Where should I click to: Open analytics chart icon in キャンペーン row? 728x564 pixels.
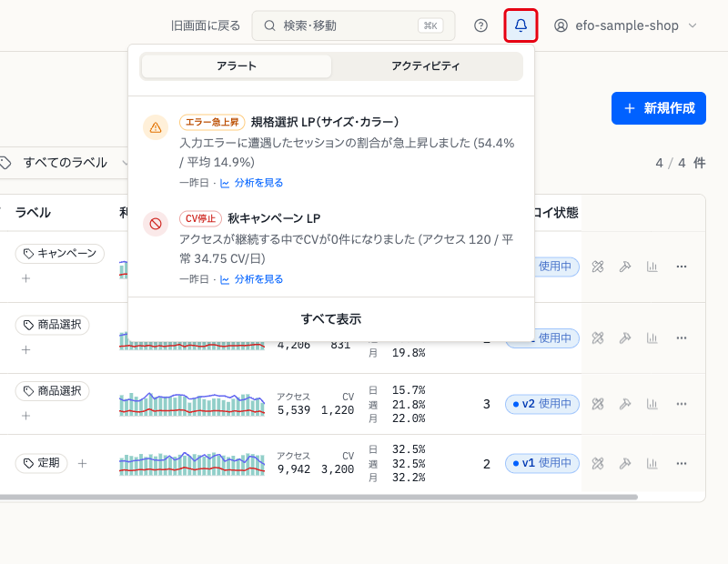652,267
